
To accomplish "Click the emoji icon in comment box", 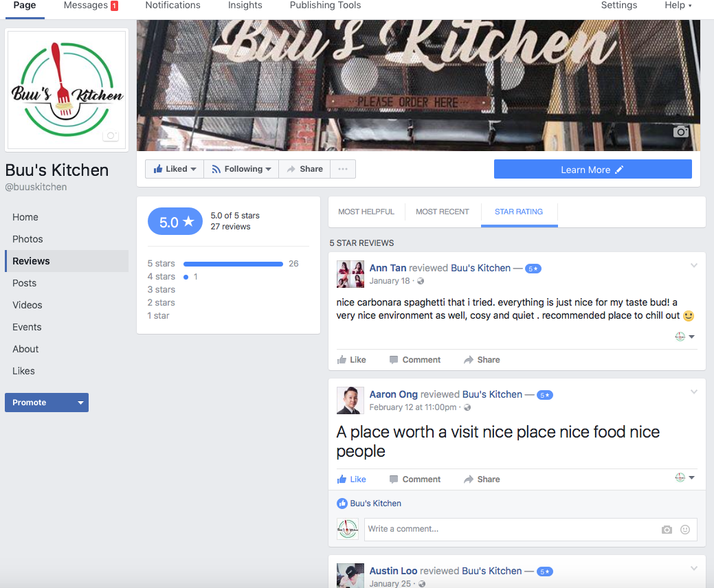I will click(685, 530).
